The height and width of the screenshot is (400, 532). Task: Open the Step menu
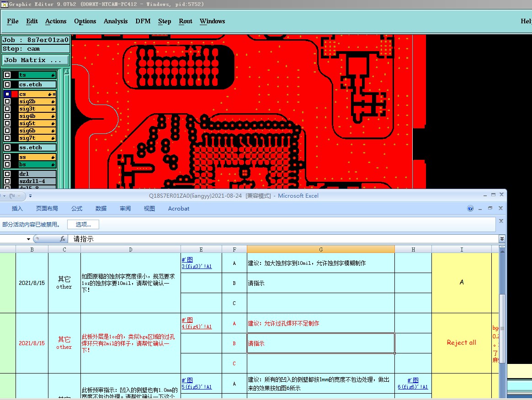pyautogui.click(x=165, y=21)
